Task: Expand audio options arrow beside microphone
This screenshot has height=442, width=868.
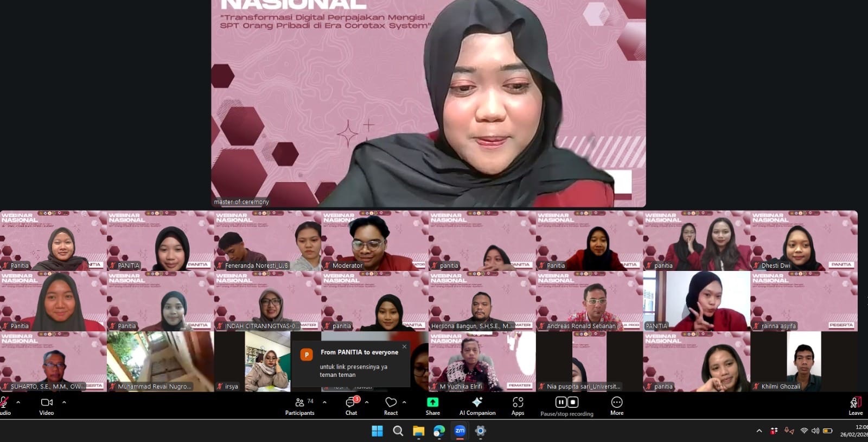Action: [x=18, y=402]
